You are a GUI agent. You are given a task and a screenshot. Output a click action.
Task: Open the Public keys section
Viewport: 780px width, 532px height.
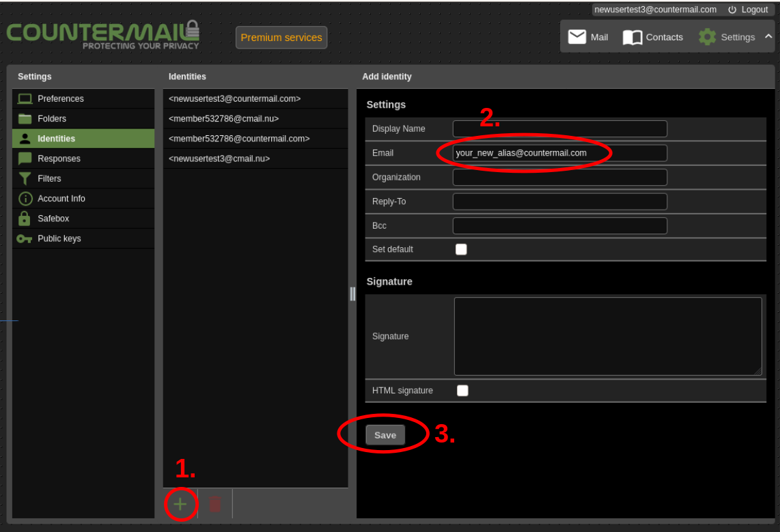point(83,238)
